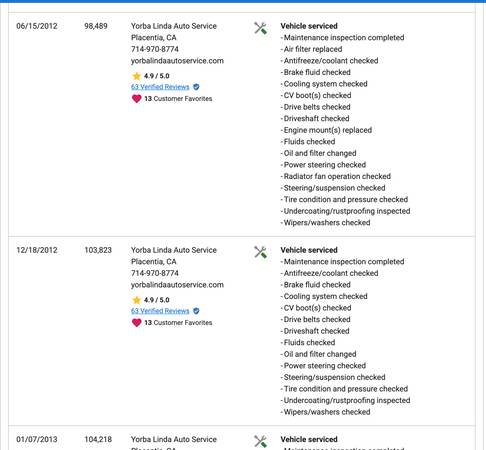Click the star rating icon in the 06/15/2012 record
Image resolution: width=486 pixels, height=450 pixels.
[137, 76]
